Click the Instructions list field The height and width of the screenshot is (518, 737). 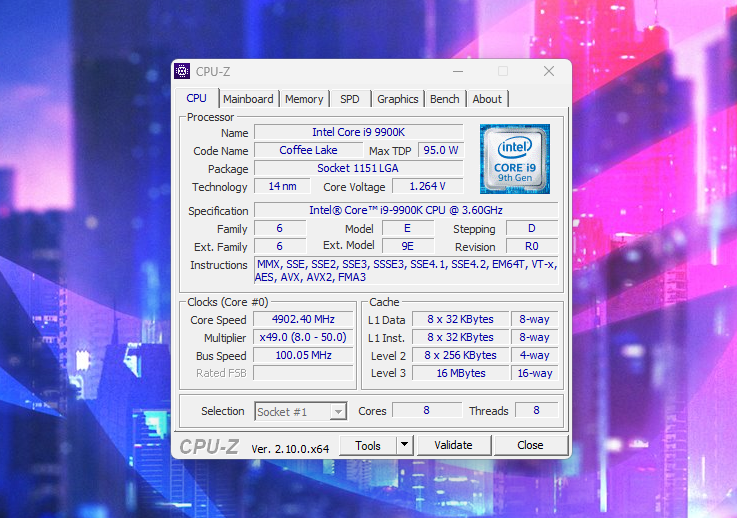pyautogui.click(x=406, y=270)
